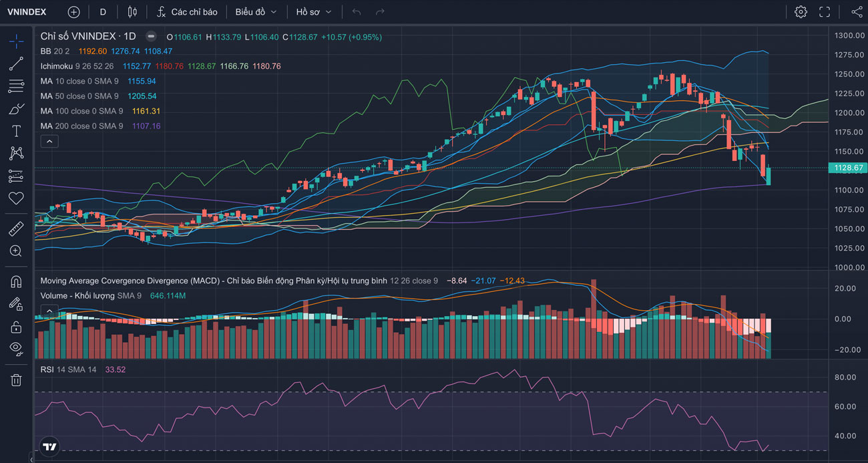The width and height of the screenshot is (868, 463).
Task: Click the MA 200 value 1107.16
Action: point(148,126)
